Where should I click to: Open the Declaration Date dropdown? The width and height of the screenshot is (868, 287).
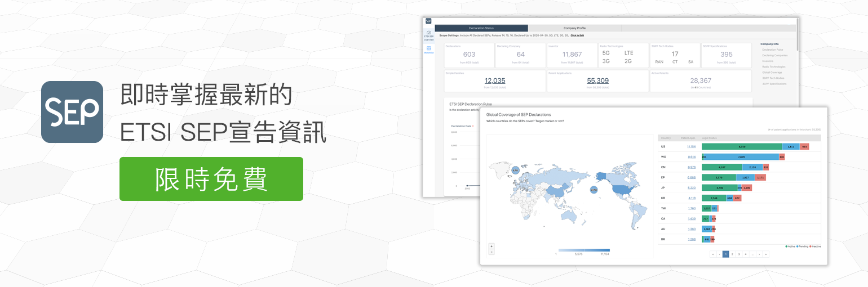(x=463, y=126)
